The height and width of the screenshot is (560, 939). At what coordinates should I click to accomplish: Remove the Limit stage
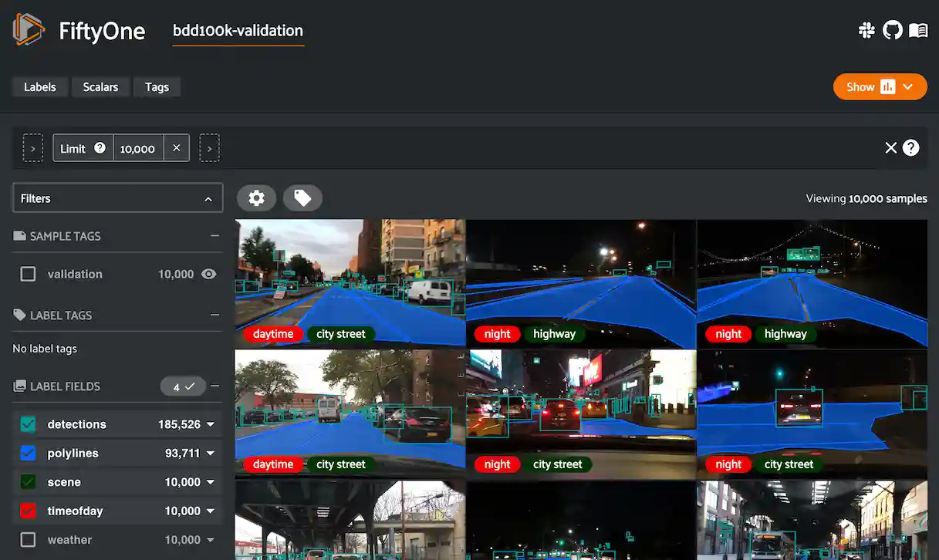(176, 148)
